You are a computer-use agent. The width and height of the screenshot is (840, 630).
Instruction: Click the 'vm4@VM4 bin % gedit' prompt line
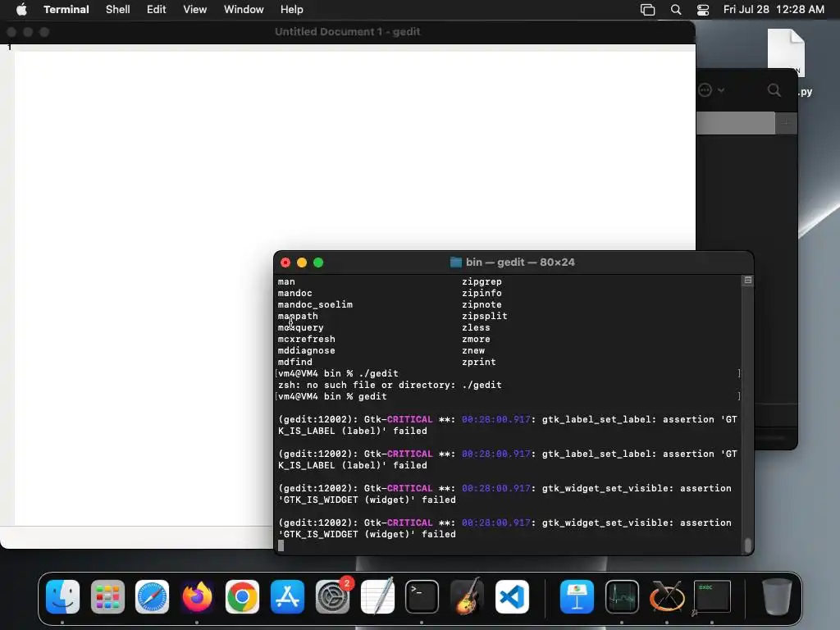(332, 396)
